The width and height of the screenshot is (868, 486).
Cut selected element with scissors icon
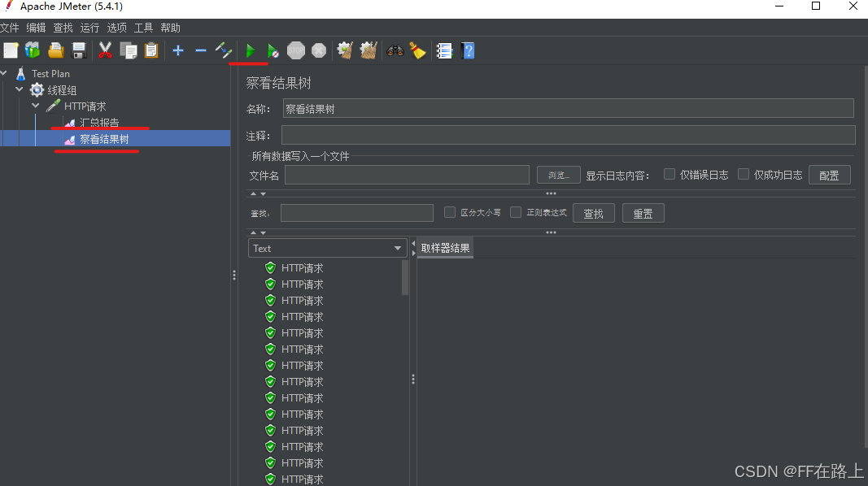tap(105, 51)
